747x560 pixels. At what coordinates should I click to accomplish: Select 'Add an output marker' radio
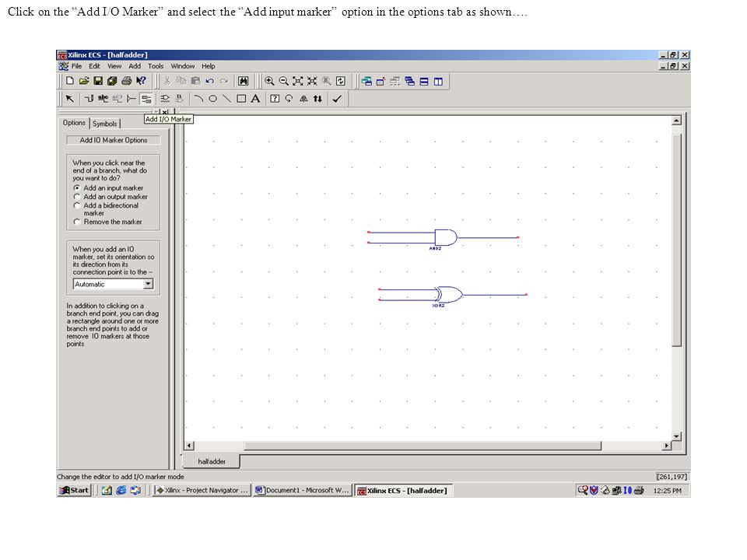(x=77, y=196)
